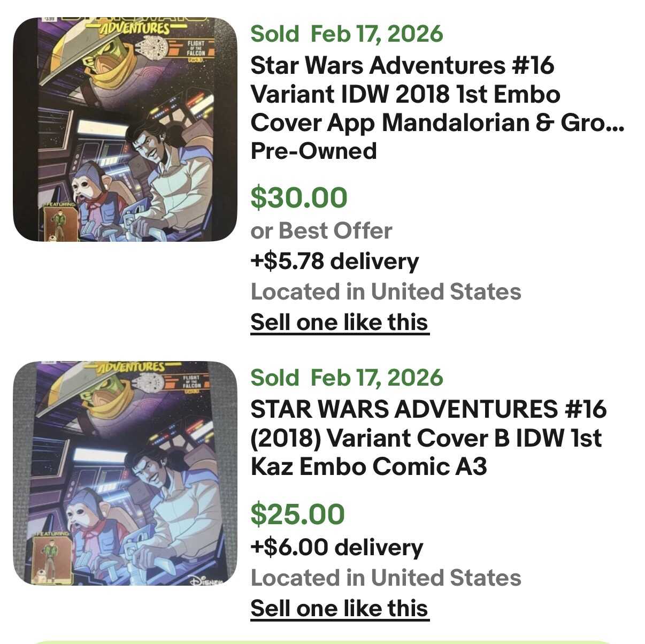The height and width of the screenshot is (644, 645).
Task: Click "Sell one like this" under the $25.00 listing
Action: coord(340,609)
